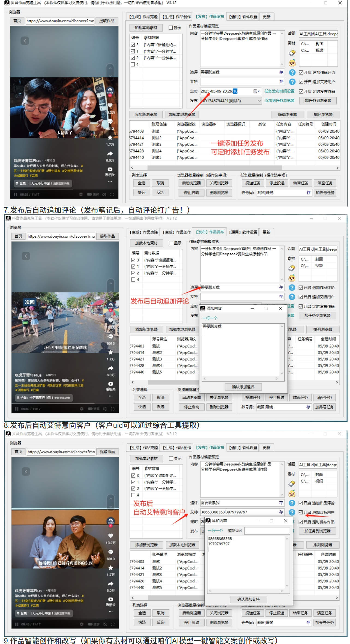
Task: Toggle 显示 checkbox in top window
Action: (170, 28)
